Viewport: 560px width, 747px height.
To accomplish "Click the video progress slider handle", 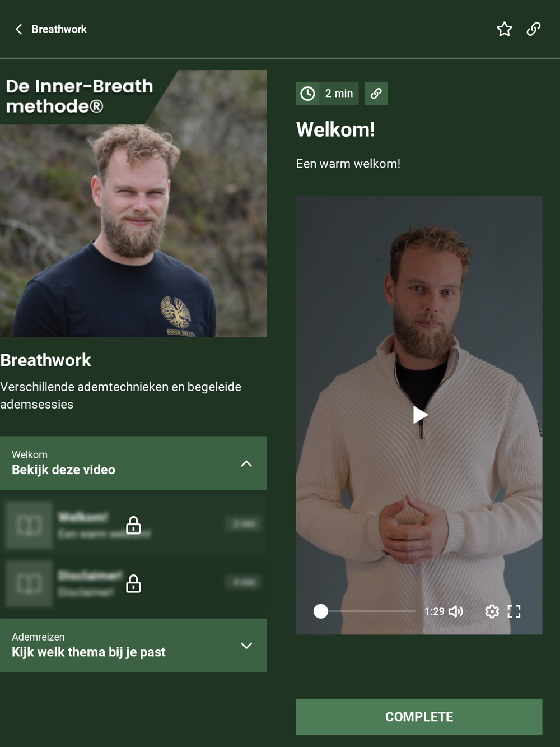I will pyautogui.click(x=321, y=611).
